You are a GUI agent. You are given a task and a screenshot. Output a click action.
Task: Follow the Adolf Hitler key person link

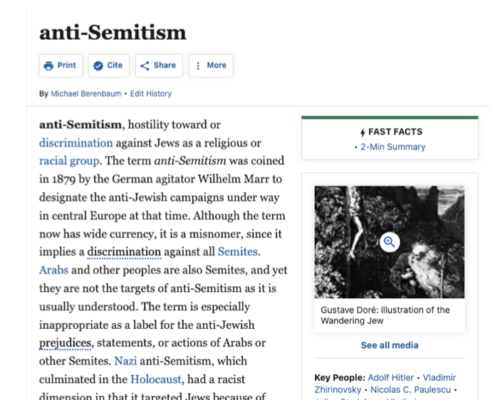[x=390, y=378]
